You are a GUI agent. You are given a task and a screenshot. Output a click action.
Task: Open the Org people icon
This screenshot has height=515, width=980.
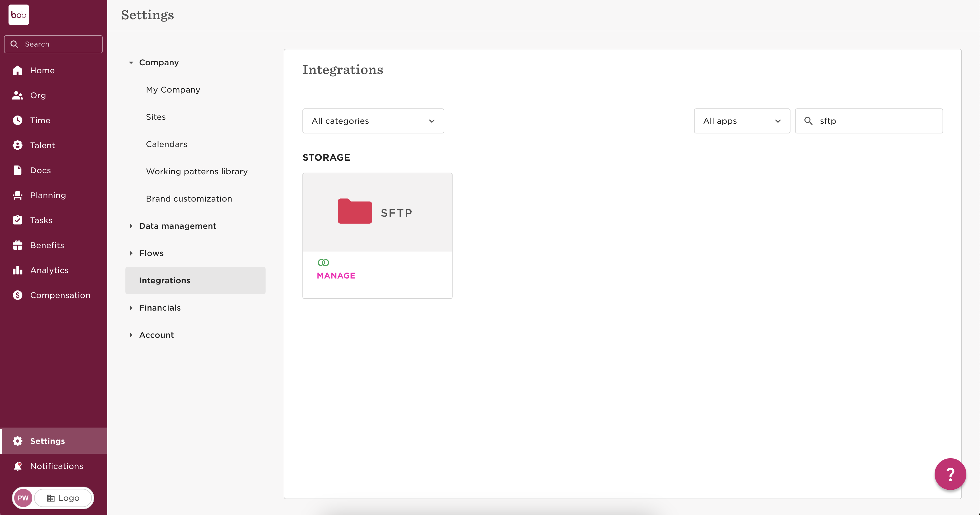(18, 95)
